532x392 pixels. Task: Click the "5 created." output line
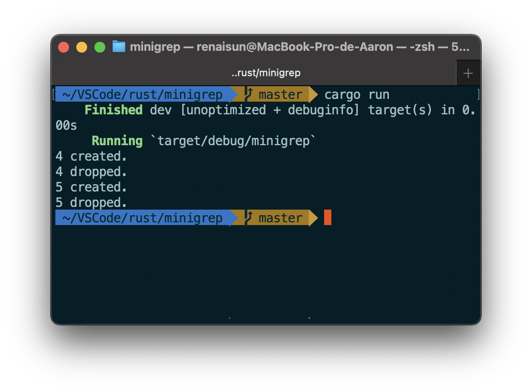91,187
